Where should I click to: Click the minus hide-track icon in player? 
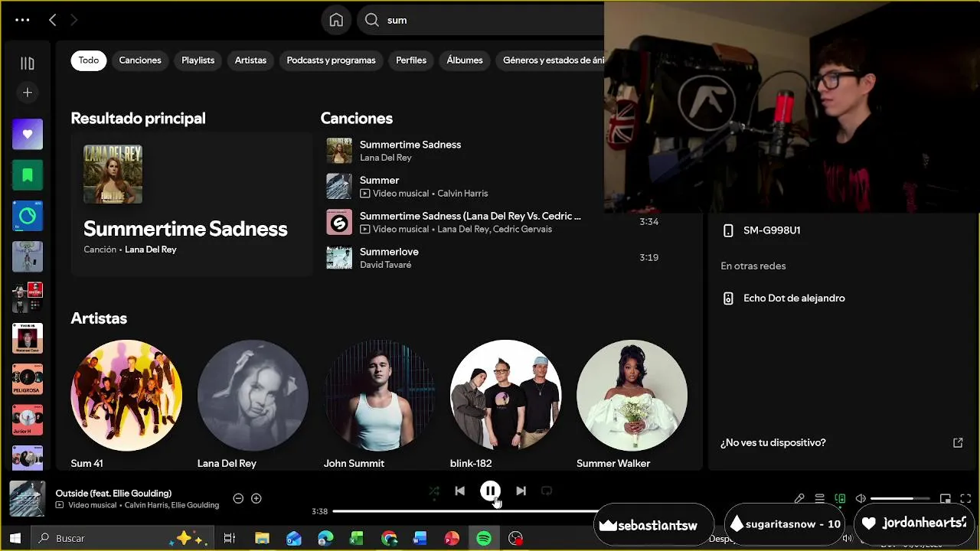click(238, 498)
